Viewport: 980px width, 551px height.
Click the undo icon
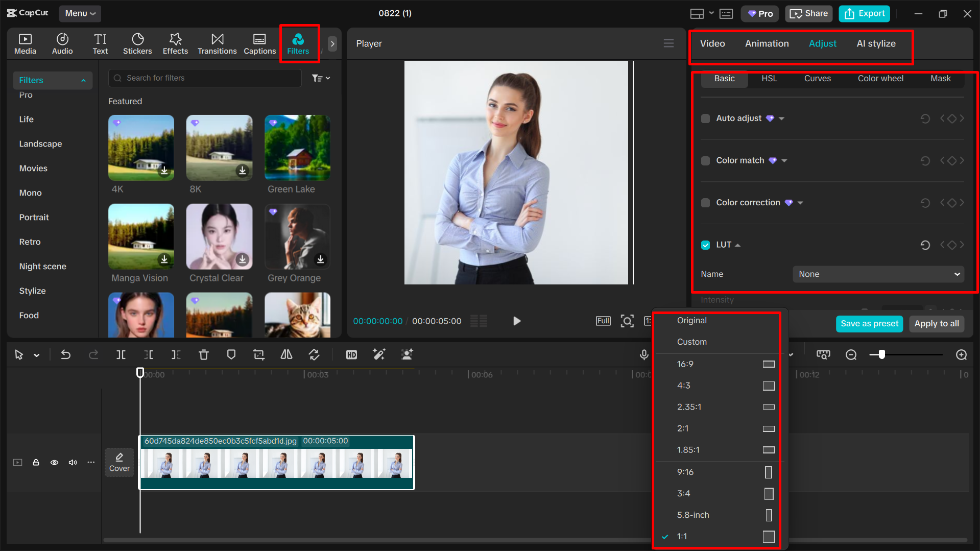pyautogui.click(x=66, y=354)
